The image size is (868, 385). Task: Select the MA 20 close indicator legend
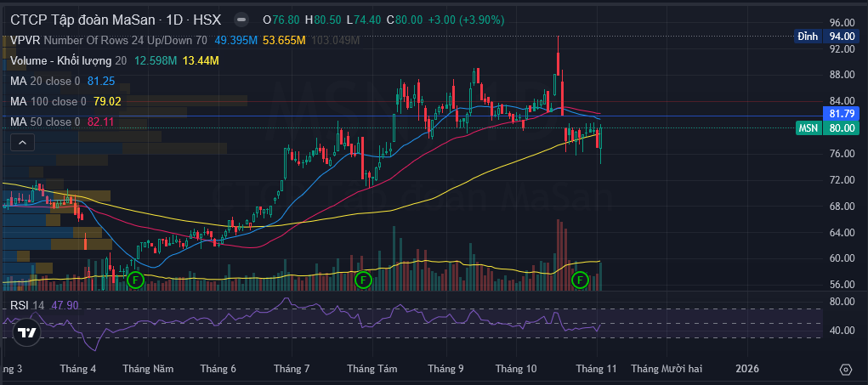click(x=38, y=81)
